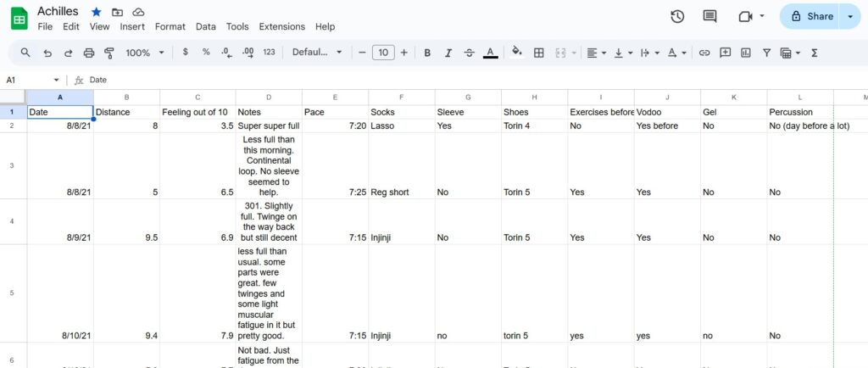Image resolution: width=868 pixels, height=368 pixels.
Task: Insert a comment
Action: tap(726, 53)
